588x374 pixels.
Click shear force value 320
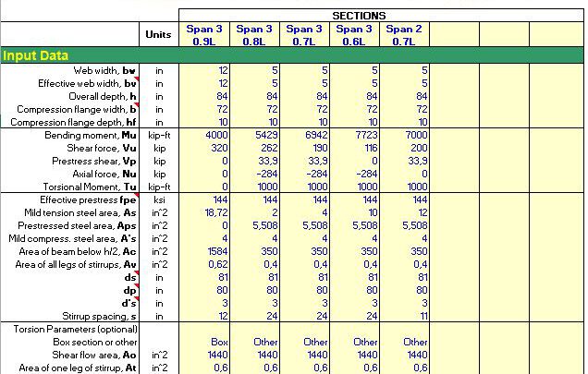219,149
